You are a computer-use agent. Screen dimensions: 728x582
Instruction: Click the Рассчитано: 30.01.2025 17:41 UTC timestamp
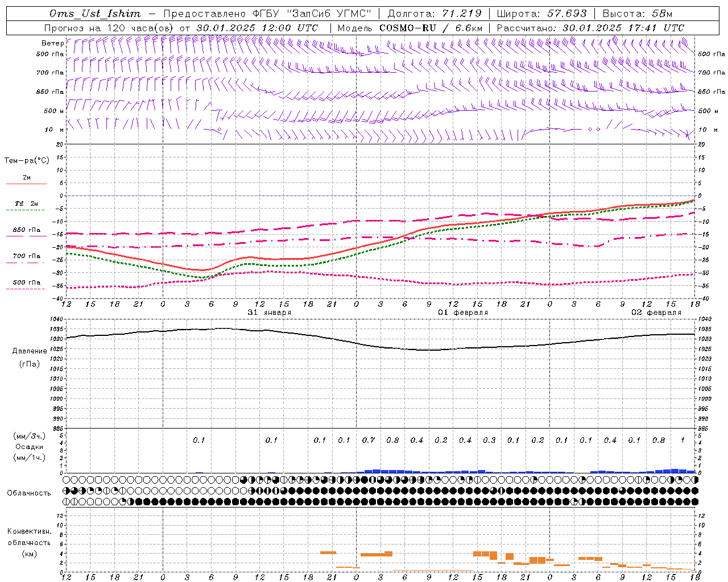590,28
